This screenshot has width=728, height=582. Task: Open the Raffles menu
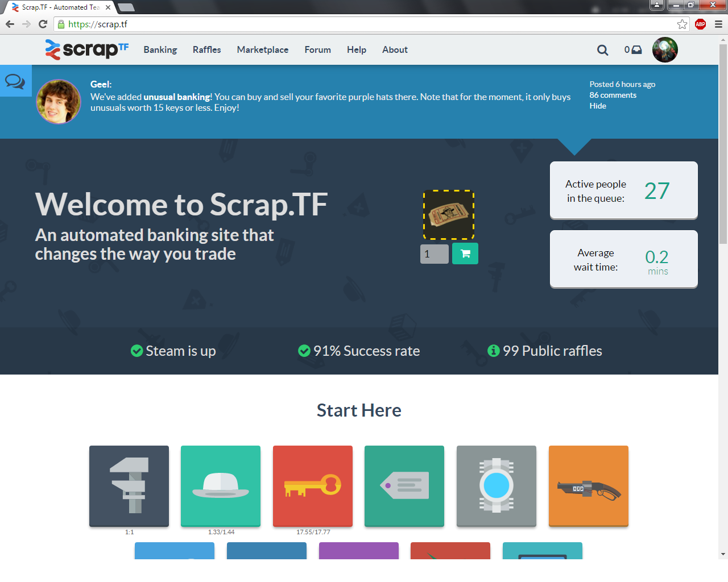(207, 49)
